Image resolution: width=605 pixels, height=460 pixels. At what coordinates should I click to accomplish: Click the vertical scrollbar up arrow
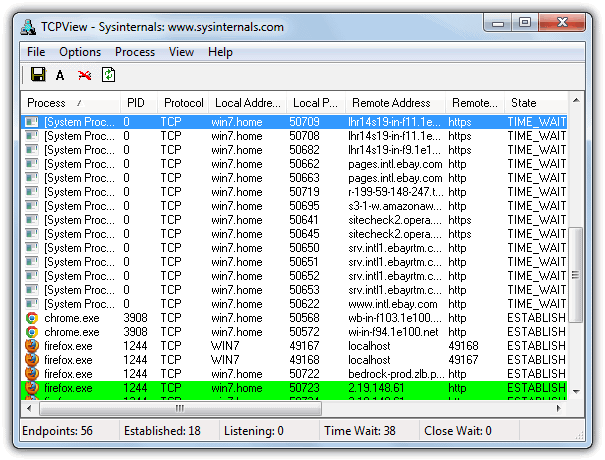[x=576, y=101]
